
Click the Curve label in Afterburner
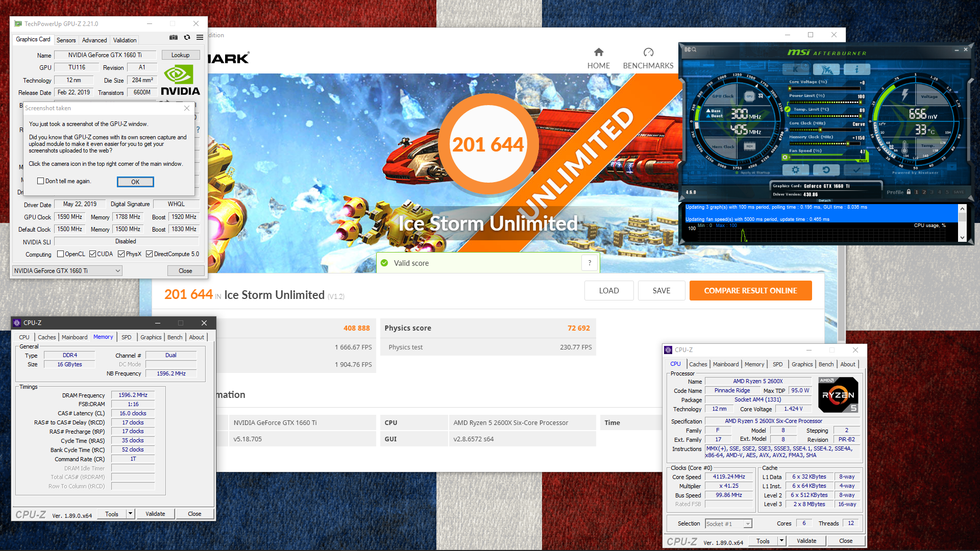tap(859, 124)
